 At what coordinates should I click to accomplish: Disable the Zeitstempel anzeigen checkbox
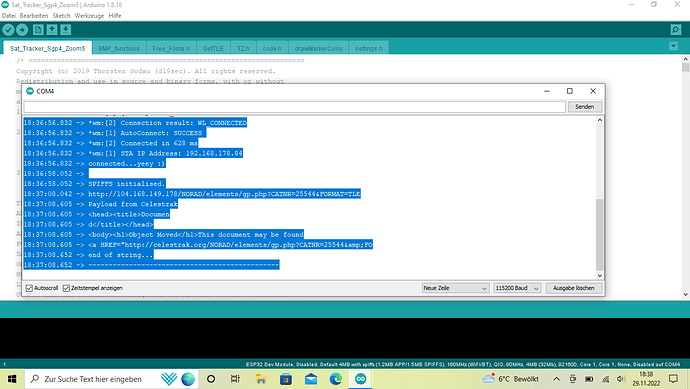(66, 288)
